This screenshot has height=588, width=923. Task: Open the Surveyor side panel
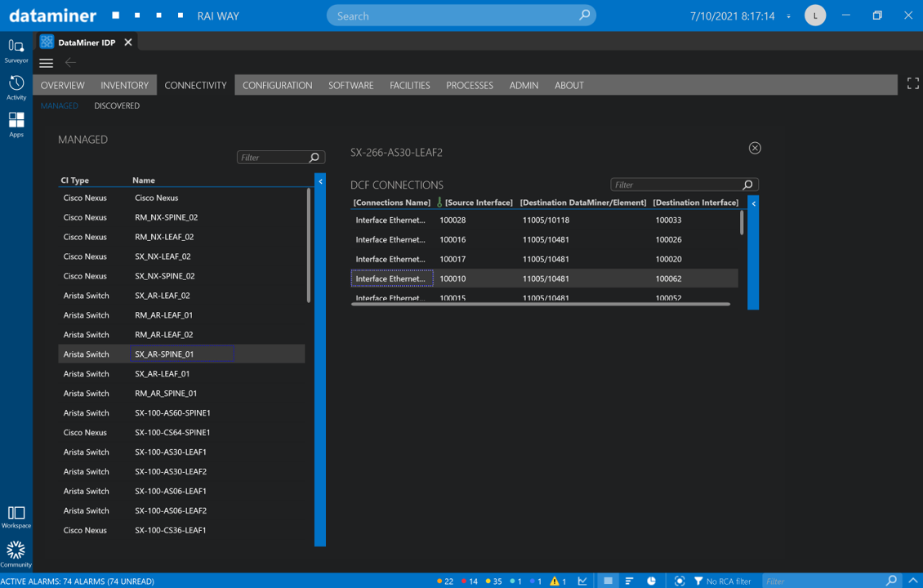(x=16, y=51)
